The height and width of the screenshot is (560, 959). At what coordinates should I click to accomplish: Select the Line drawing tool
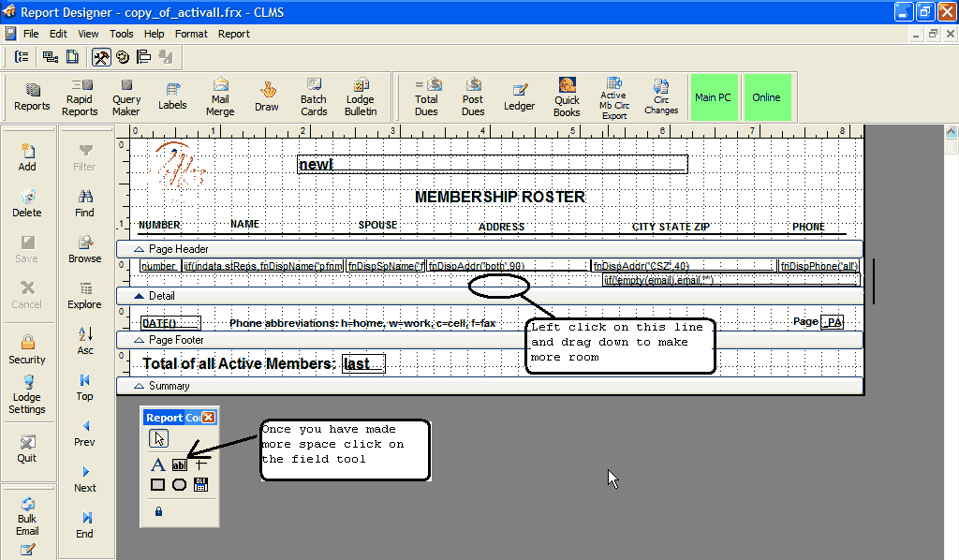pos(200,464)
